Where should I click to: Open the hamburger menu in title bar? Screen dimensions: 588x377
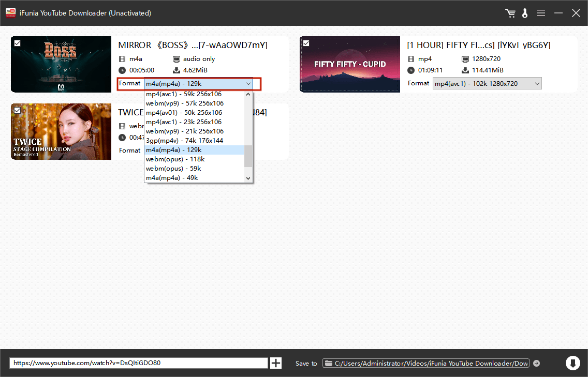(x=541, y=13)
